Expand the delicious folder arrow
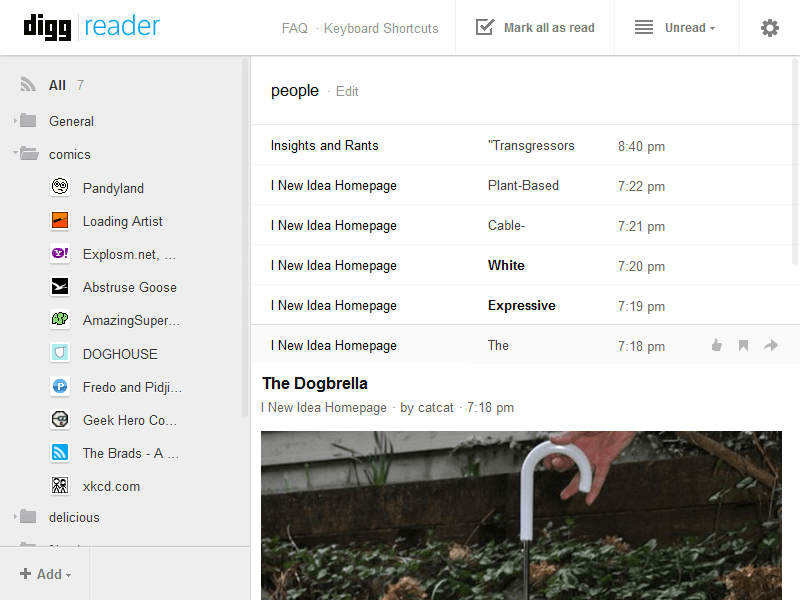The width and height of the screenshot is (800, 600). [15, 517]
